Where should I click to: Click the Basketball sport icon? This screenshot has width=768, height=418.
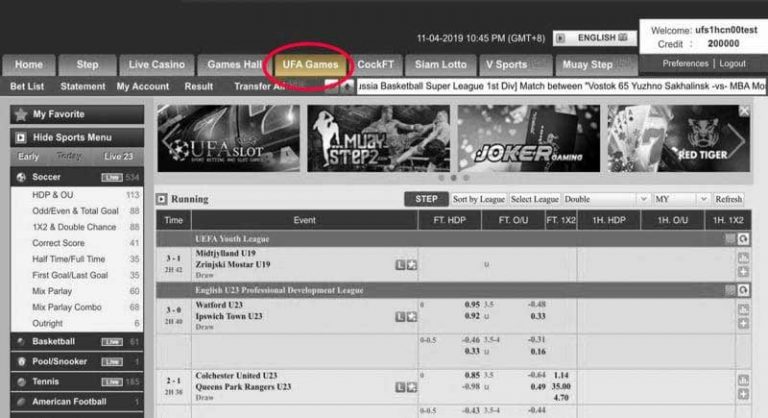point(21,342)
